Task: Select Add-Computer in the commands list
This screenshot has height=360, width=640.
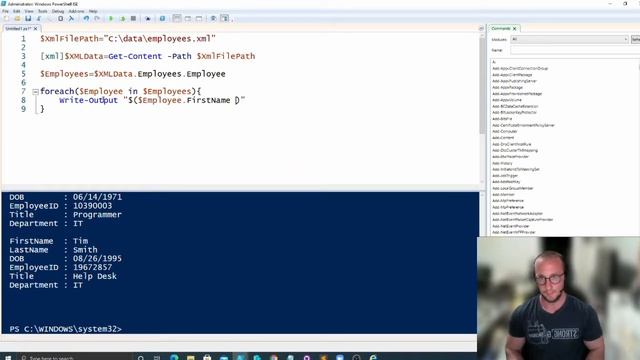Action: click(504, 131)
